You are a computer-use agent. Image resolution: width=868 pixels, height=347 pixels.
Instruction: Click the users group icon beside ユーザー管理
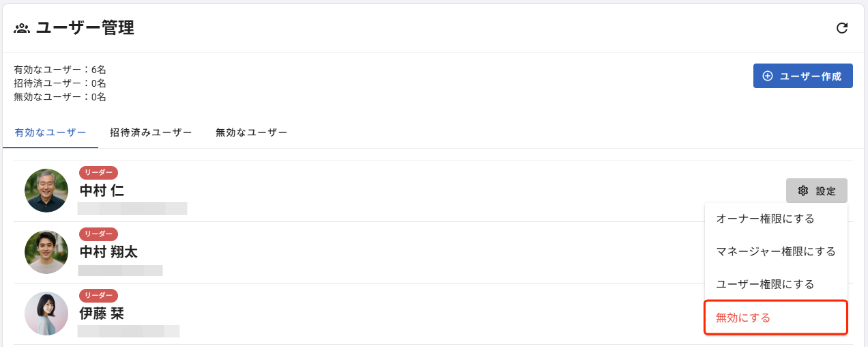pyautogui.click(x=22, y=28)
